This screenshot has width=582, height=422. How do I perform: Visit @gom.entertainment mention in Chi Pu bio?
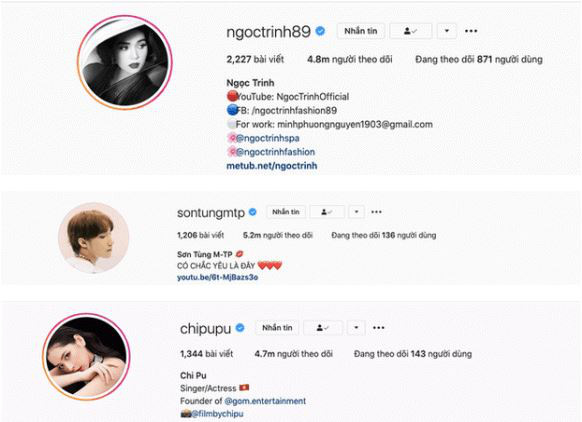point(265,401)
